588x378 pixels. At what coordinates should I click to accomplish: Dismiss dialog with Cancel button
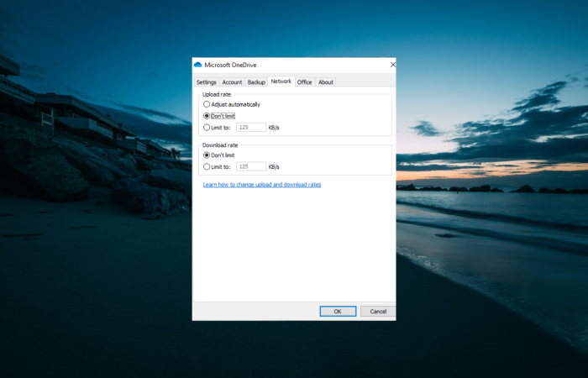pyautogui.click(x=378, y=312)
